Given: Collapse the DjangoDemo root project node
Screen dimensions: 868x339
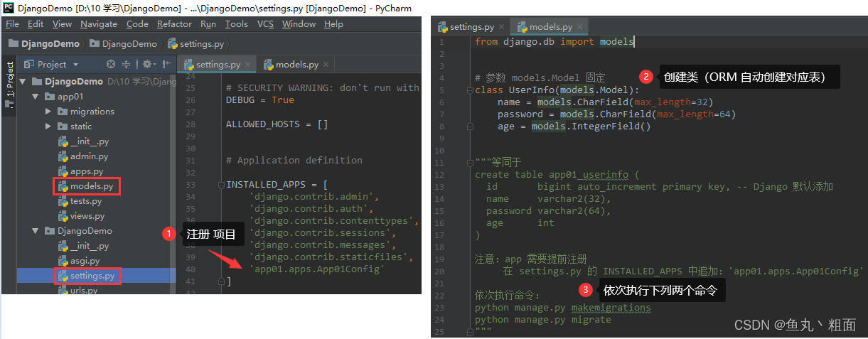Looking at the screenshot, I should (24, 81).
